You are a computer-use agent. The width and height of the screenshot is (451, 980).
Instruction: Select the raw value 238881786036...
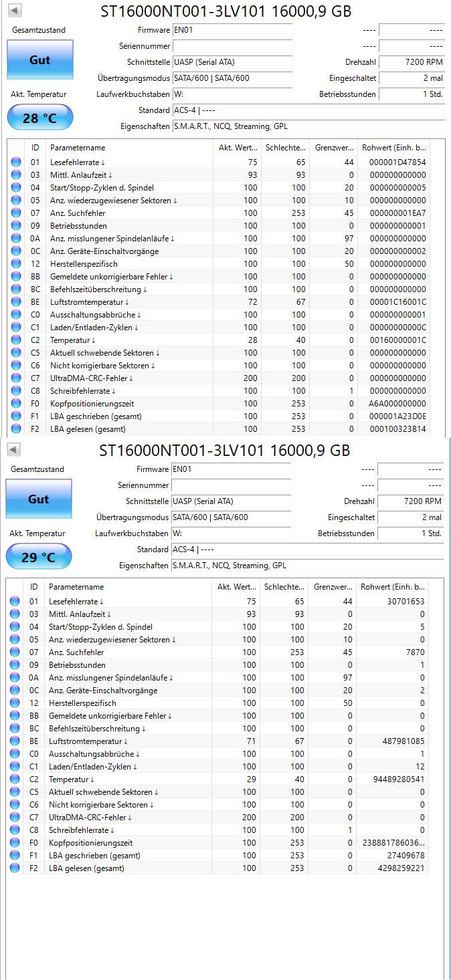[393, 843]
